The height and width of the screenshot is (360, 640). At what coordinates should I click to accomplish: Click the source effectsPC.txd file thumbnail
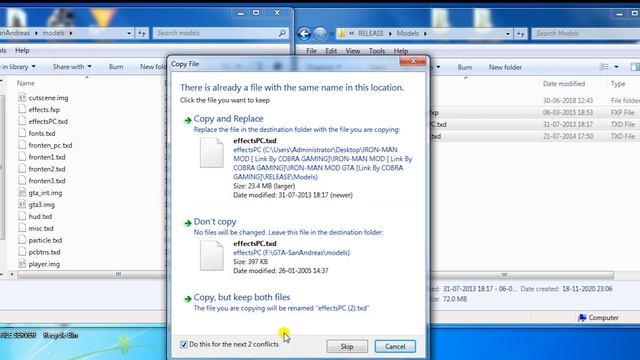(x=211, y=153)
